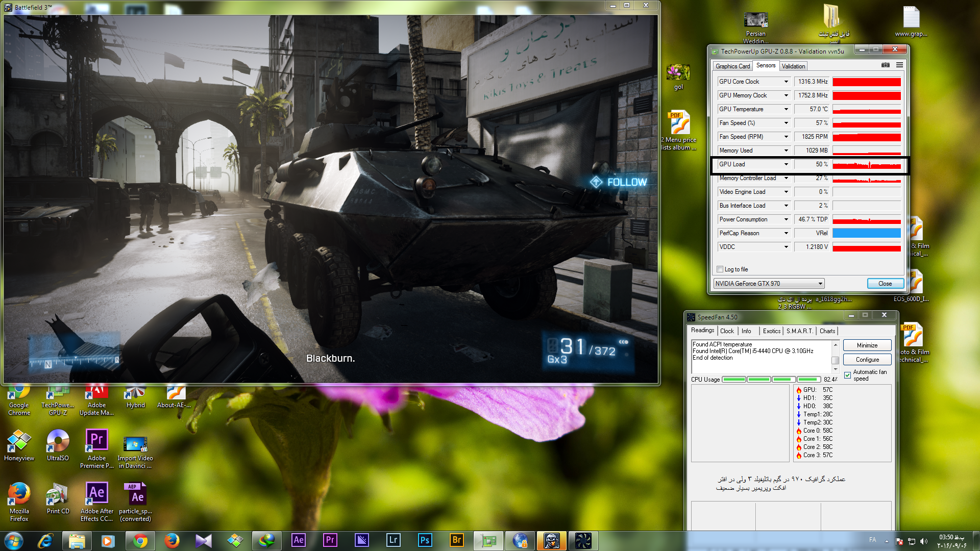Expand PerfCap Reason sensor dropdown
Screen dimensions: 980x551
(786, 233)
